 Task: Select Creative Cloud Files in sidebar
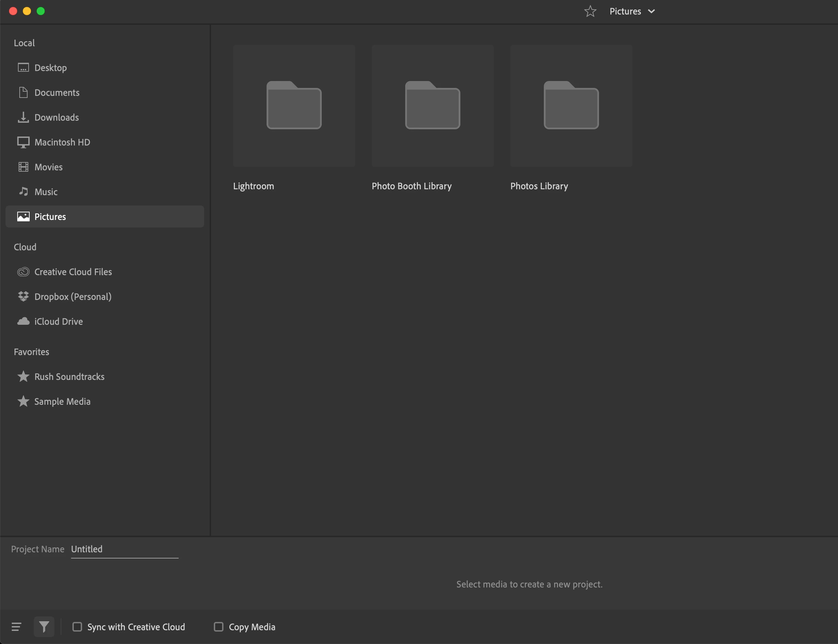coord(73,272)
